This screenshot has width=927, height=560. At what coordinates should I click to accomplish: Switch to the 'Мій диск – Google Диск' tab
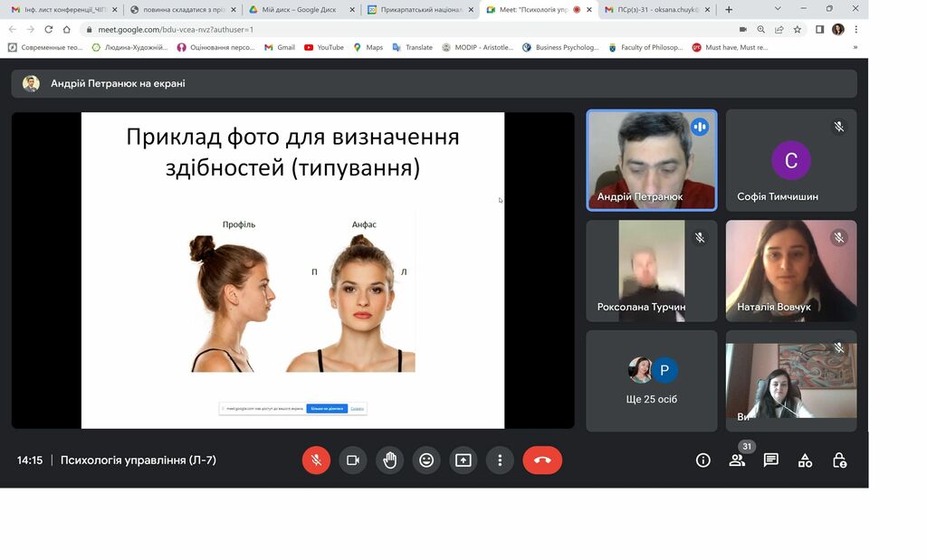pos(297,9)
